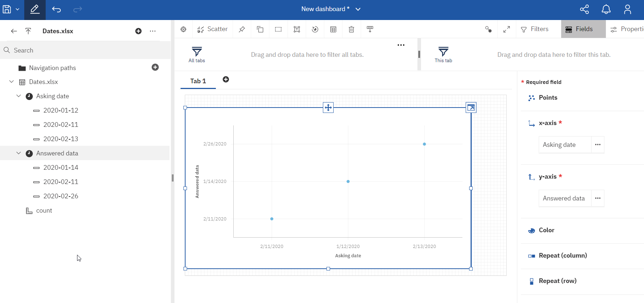The image size is (644, 303).
Task: Go back using the left arrow in data panel
Action: [x=14, y=31]
